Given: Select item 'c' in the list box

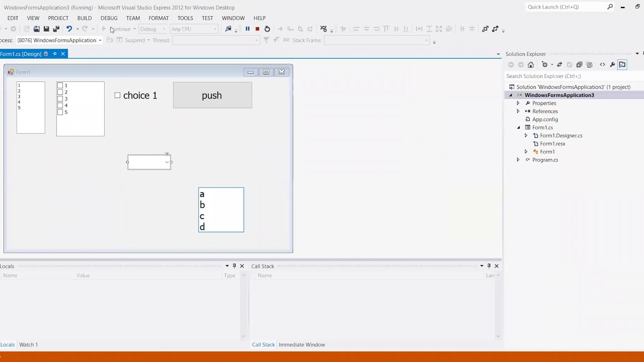Looking at the screenshot, I should click(x=202, y=216).
